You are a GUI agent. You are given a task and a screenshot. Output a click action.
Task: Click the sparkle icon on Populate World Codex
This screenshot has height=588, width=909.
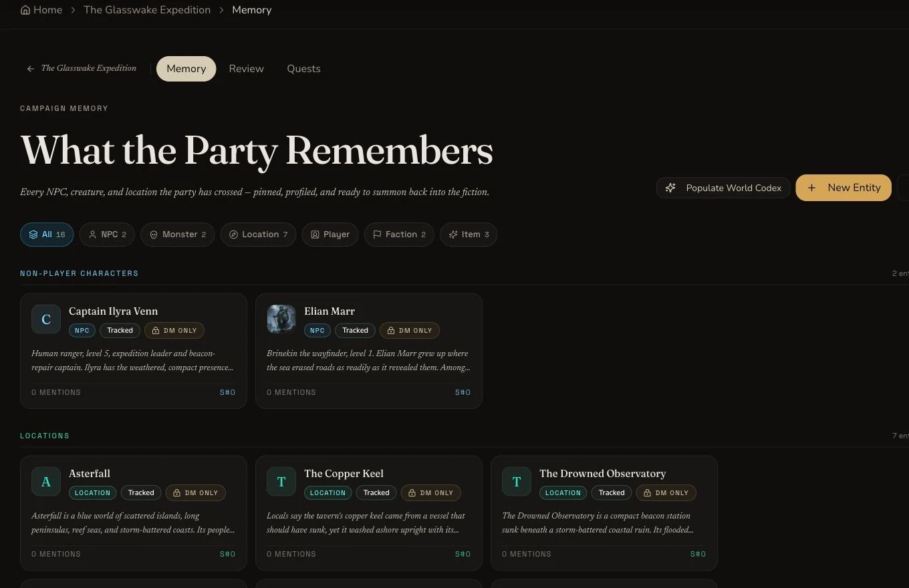670,188
